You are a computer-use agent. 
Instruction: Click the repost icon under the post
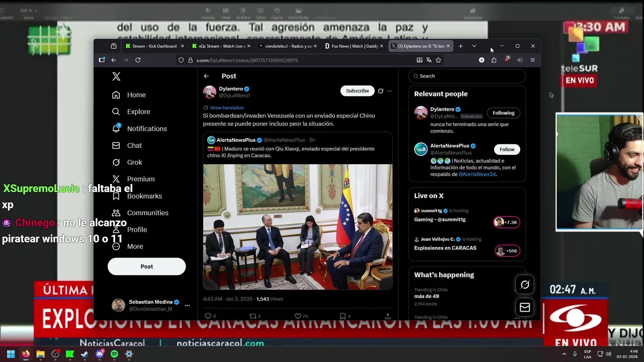click(x=253, y=316)
